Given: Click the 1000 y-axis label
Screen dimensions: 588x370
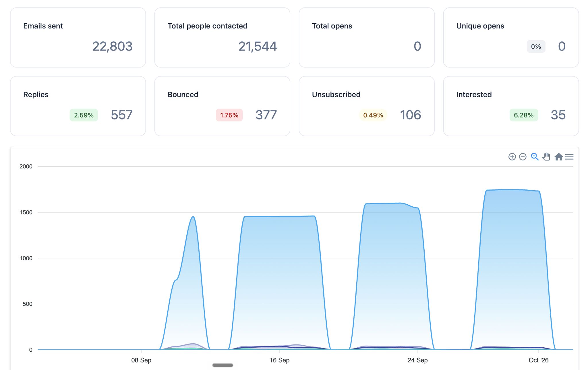Looking at the screenshot, I should 26,258.
